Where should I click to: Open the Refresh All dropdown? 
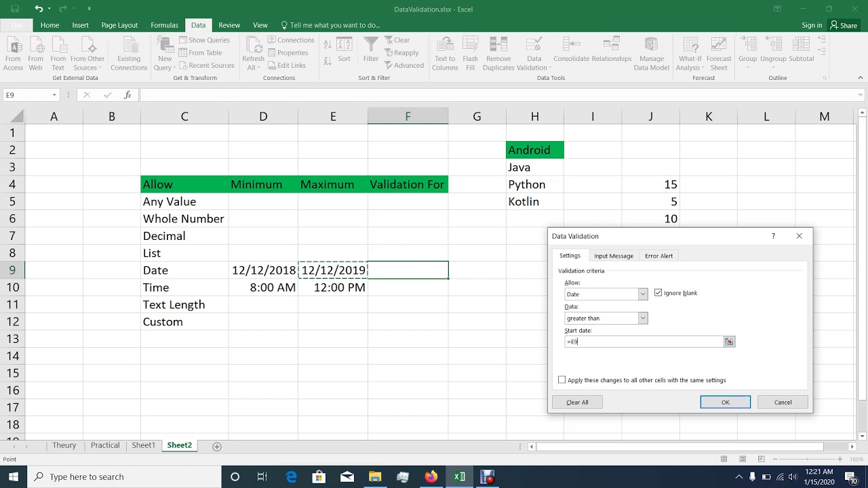click(x=253, y=63)
